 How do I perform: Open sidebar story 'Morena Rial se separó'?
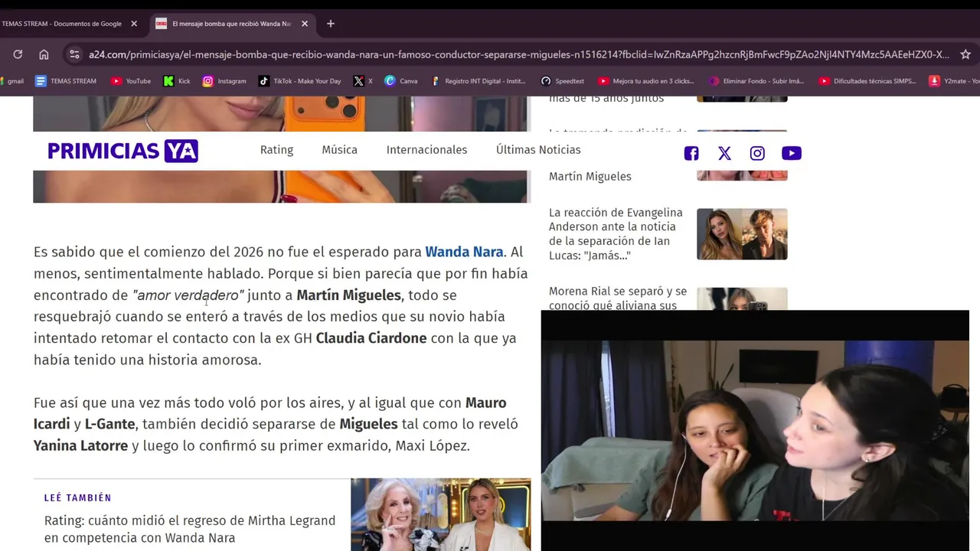618,298
